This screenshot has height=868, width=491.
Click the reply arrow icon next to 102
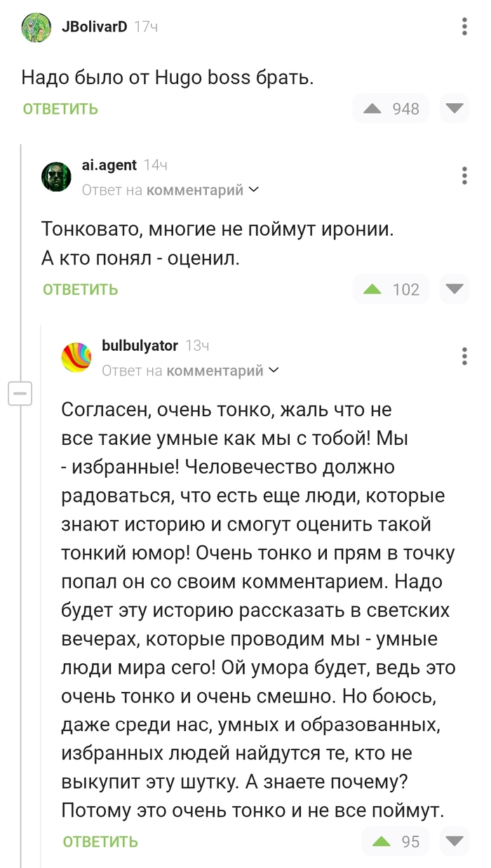[372, 289]
